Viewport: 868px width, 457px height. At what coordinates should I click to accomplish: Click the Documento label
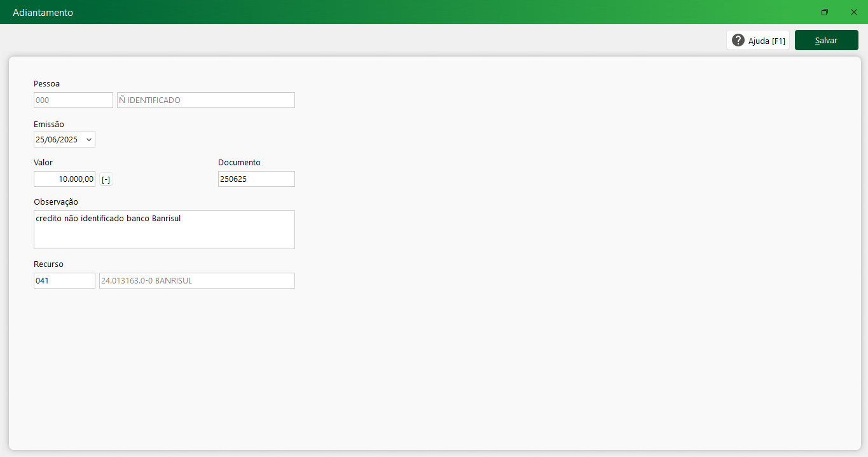pyautogui.click(x=239, y=163)
